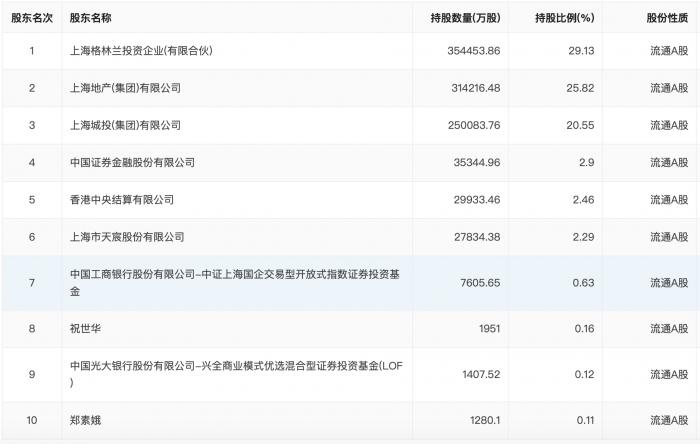Click 流通A股 in the 郑素娥 row
Viewport: 700px width, 444px height.
coord(669,420)
